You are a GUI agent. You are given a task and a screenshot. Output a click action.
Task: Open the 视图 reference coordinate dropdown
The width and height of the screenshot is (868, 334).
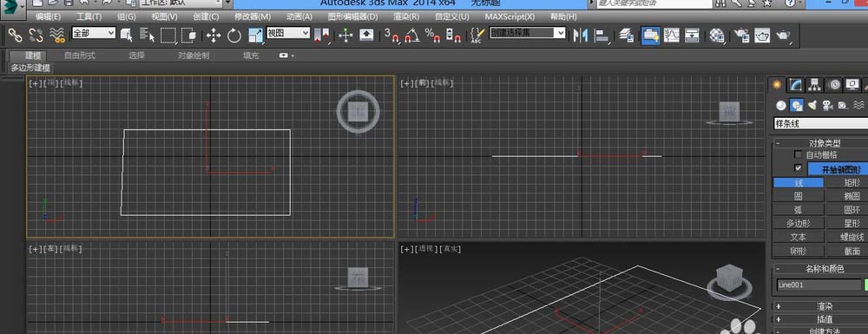click(288, 33)
